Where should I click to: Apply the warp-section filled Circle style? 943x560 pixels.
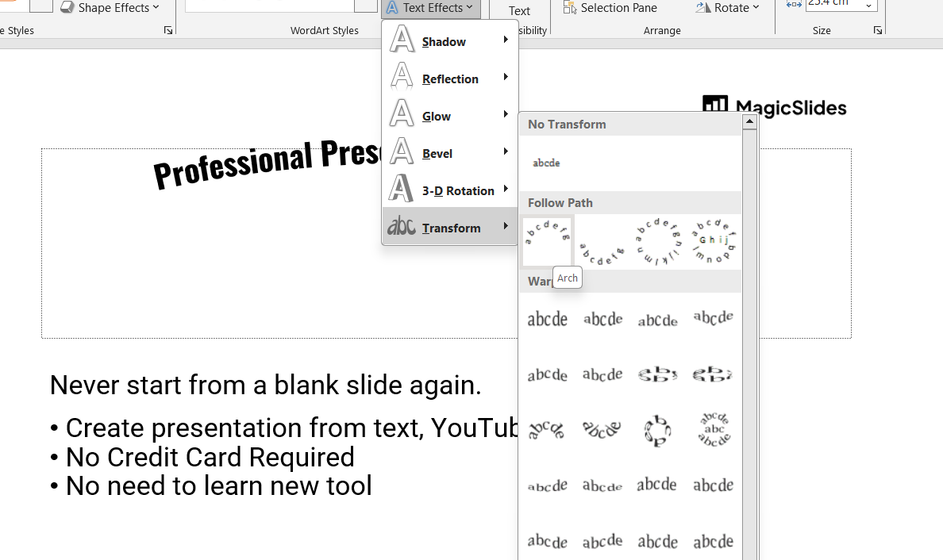click(658, 430)
